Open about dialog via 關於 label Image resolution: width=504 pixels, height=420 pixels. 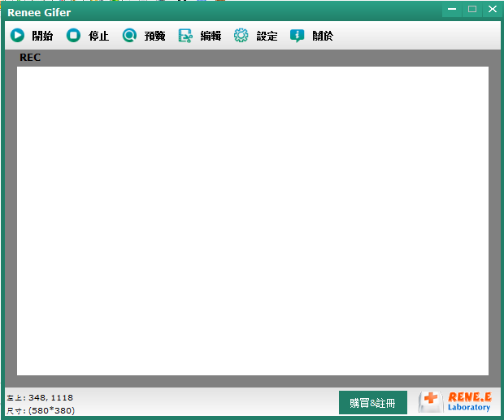323,36
